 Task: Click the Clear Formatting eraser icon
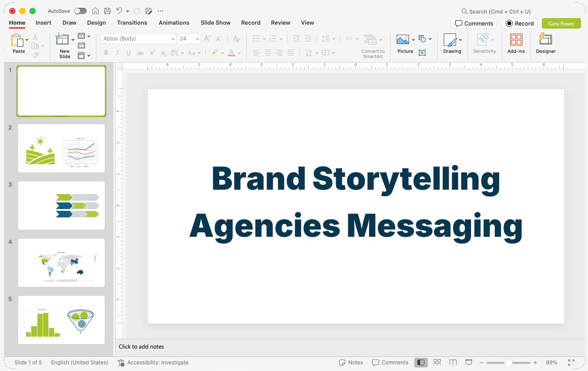pos(237,39)
